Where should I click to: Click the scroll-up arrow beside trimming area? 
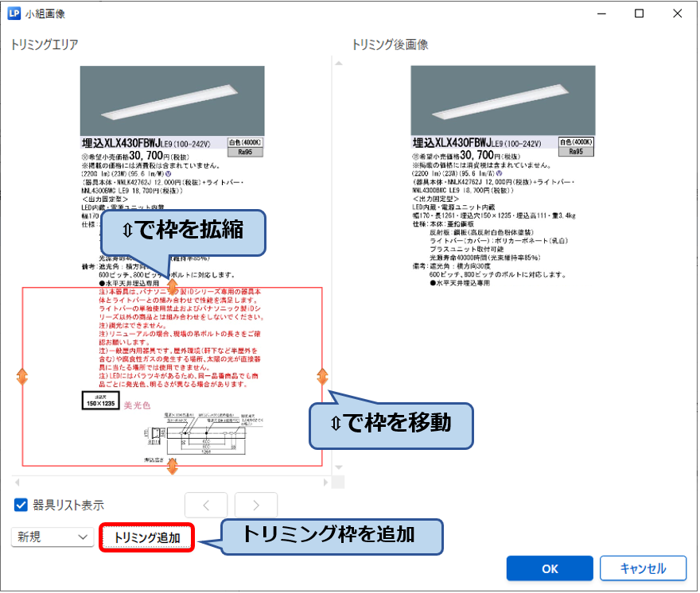[x=337, y=62]
